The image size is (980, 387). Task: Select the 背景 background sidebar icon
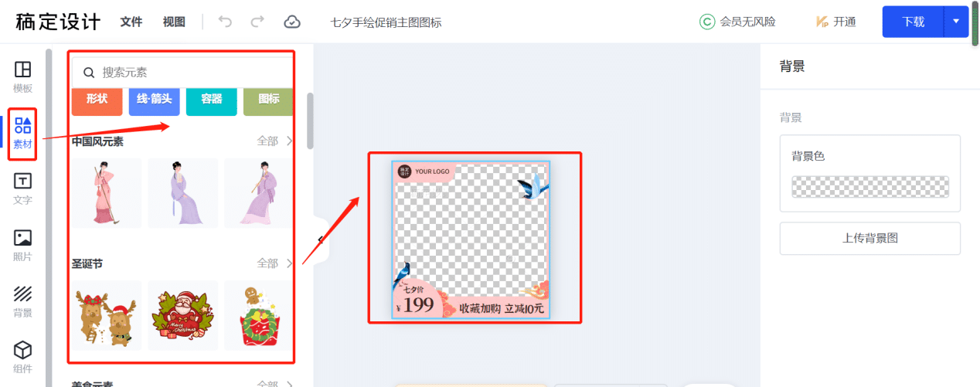22,302
